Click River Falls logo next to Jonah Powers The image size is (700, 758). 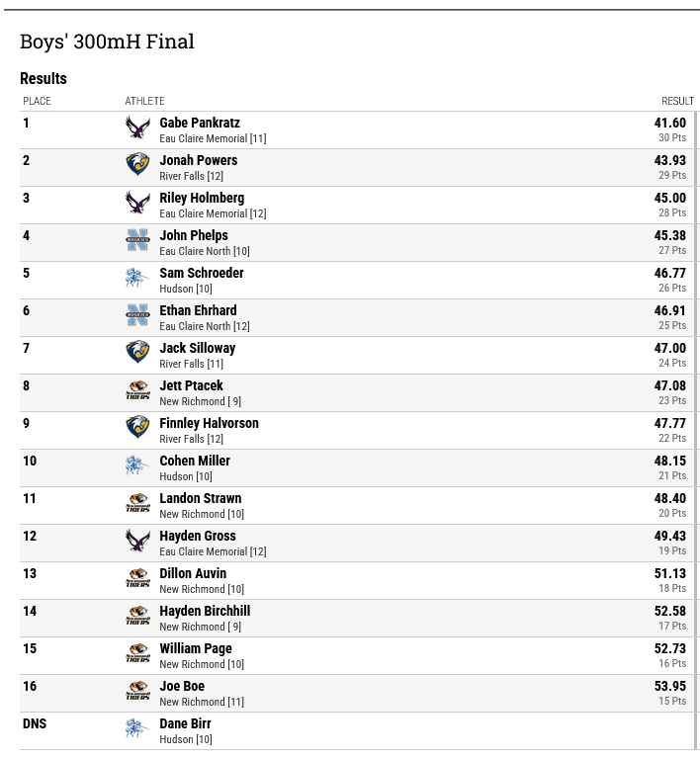point(137,165)
